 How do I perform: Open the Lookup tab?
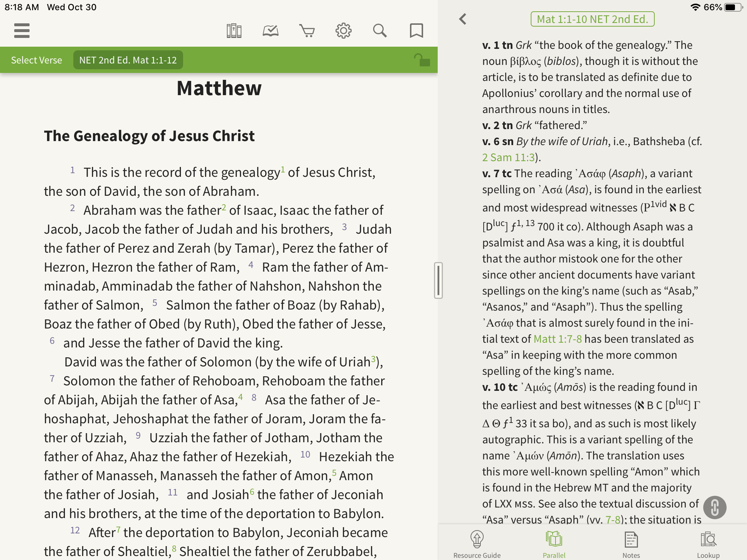tap(708, 544)
